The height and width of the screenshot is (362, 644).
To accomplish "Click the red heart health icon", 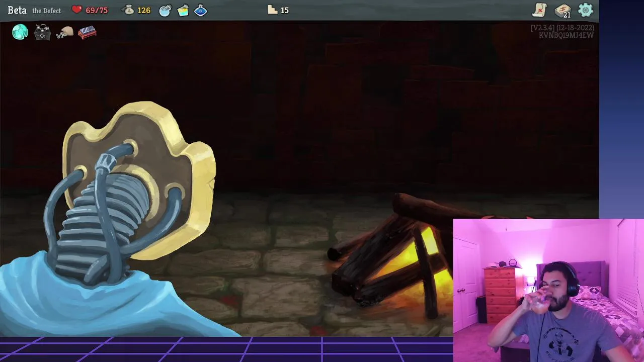I will pyautogui.click(x=76, y=10).
